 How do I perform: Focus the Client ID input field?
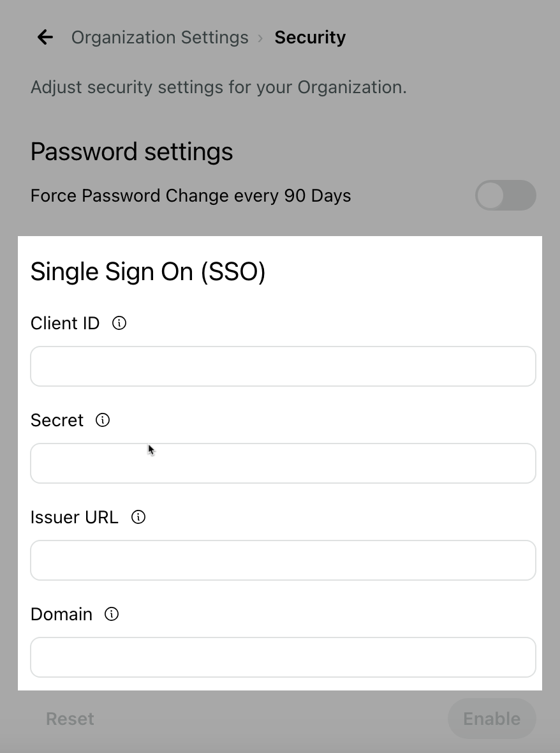[283, 366]
